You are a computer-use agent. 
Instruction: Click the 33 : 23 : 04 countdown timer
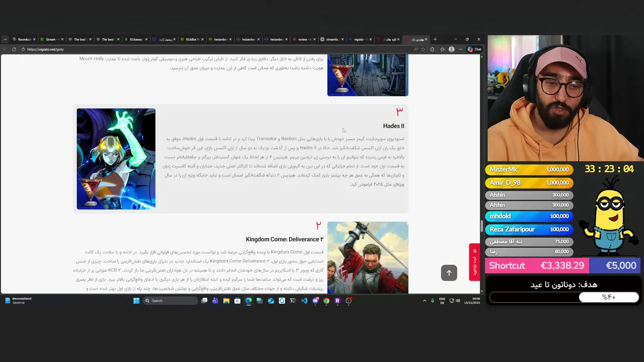[x=609, y=169]
